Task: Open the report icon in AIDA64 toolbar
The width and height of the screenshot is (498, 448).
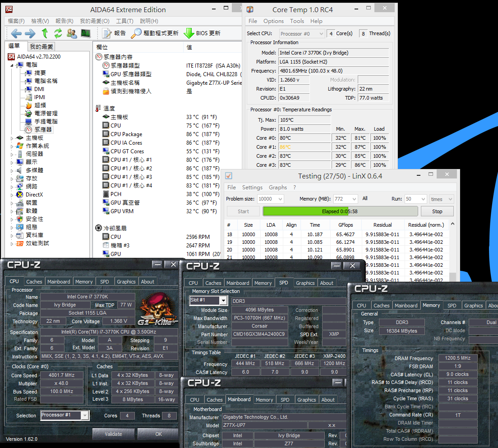Action: (x=107, y=33)
